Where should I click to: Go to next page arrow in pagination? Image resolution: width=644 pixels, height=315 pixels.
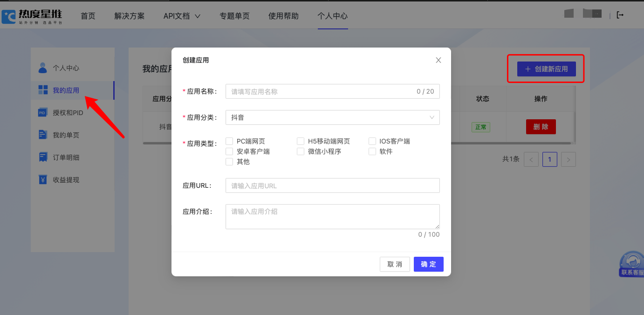point(568,159)
